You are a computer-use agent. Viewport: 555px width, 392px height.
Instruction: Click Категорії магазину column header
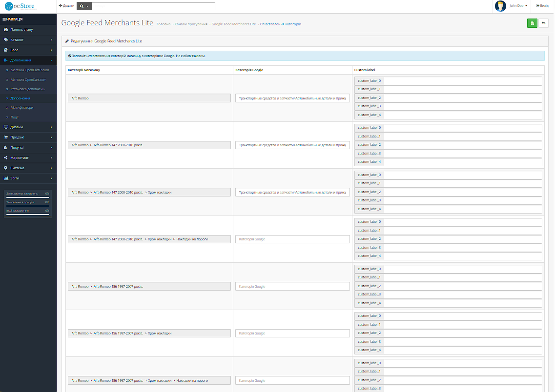pyautogui.click(x=84, y=70)
